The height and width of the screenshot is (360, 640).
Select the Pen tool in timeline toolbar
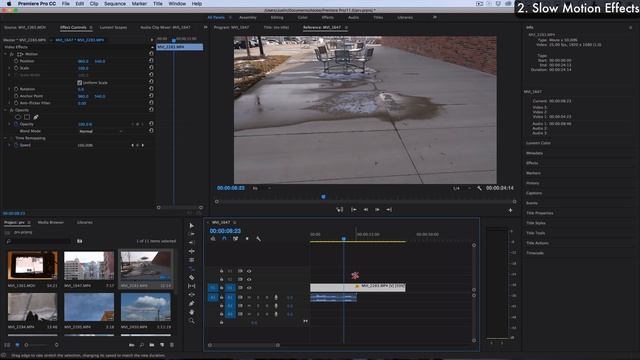click(191, 303)
